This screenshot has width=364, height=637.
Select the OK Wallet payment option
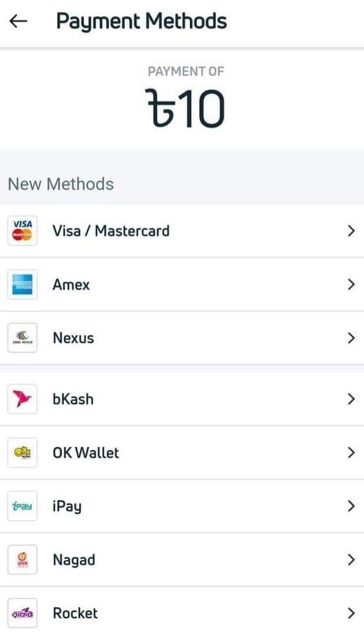182,453
